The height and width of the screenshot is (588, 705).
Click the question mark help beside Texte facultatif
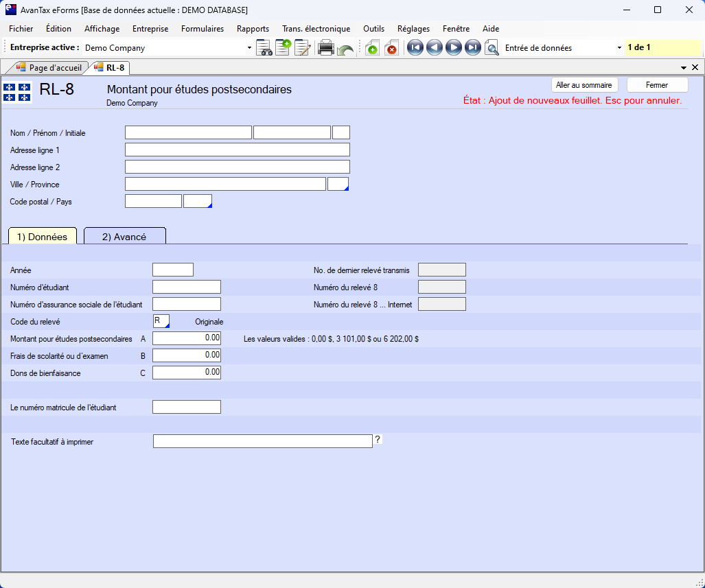click(378, 440)
